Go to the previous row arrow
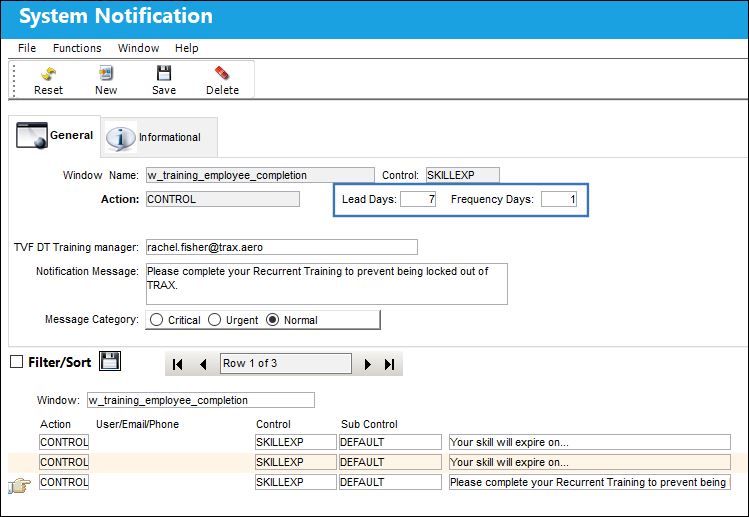This screenshot has height=517, width=749. 203,364
